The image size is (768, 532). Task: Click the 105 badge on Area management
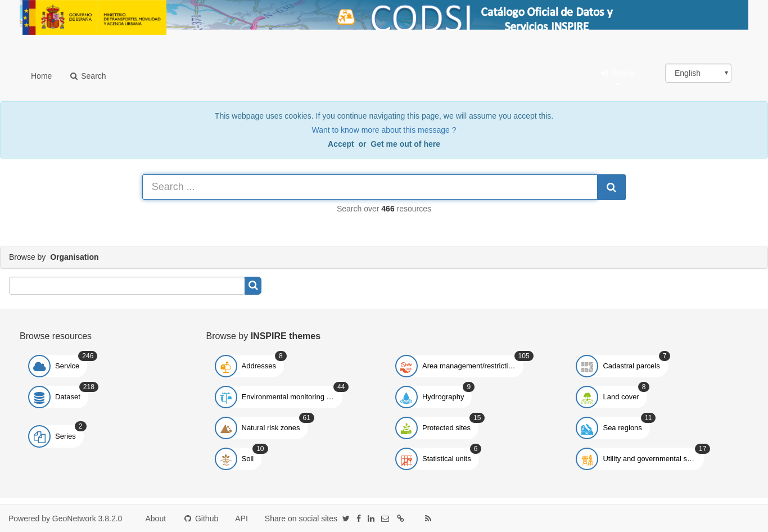coord(524,356)
